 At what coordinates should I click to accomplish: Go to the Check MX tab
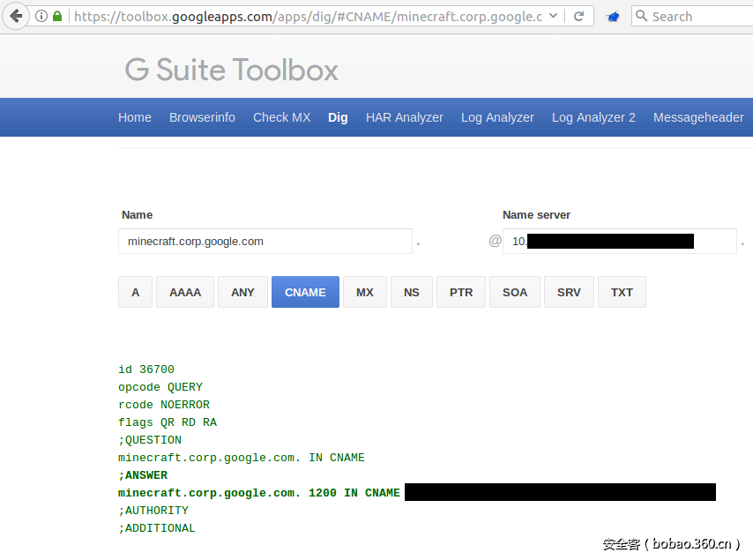pos(281,117)
